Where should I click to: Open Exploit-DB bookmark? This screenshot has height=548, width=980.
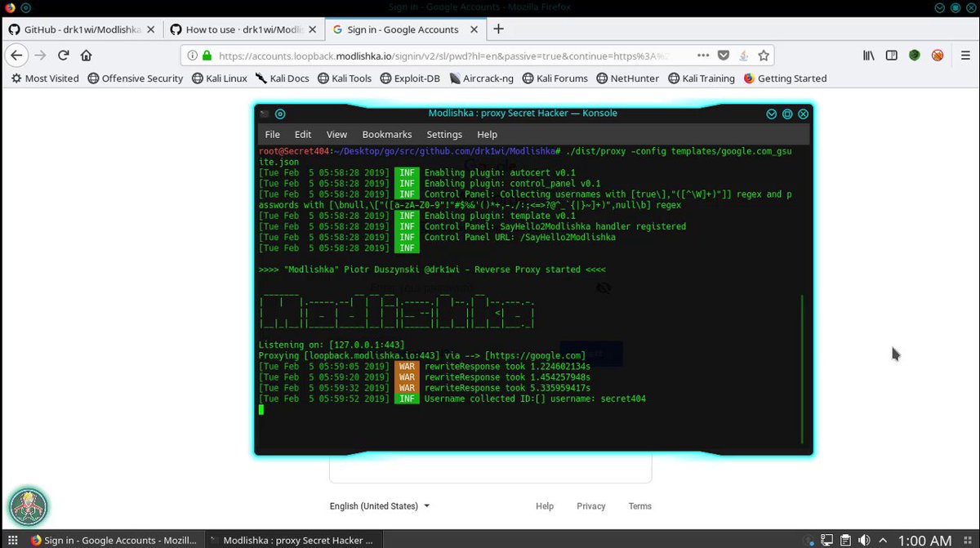[x=411, y=78]
